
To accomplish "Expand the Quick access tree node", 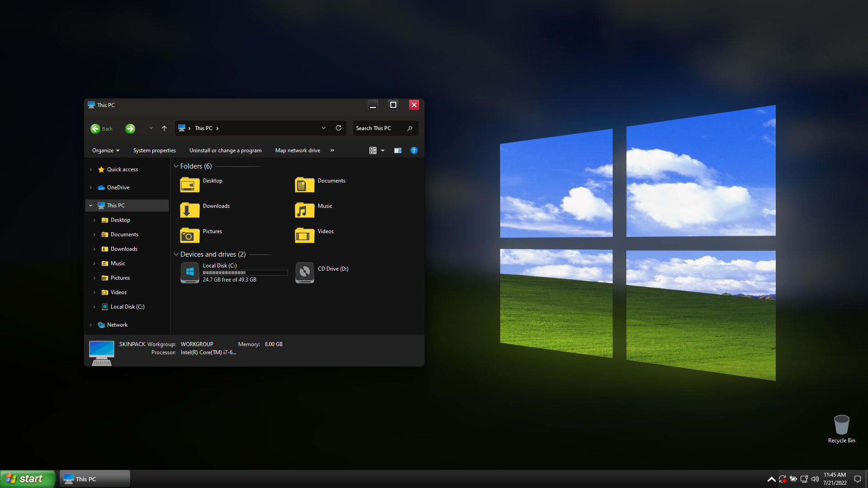I will point(91,169).
